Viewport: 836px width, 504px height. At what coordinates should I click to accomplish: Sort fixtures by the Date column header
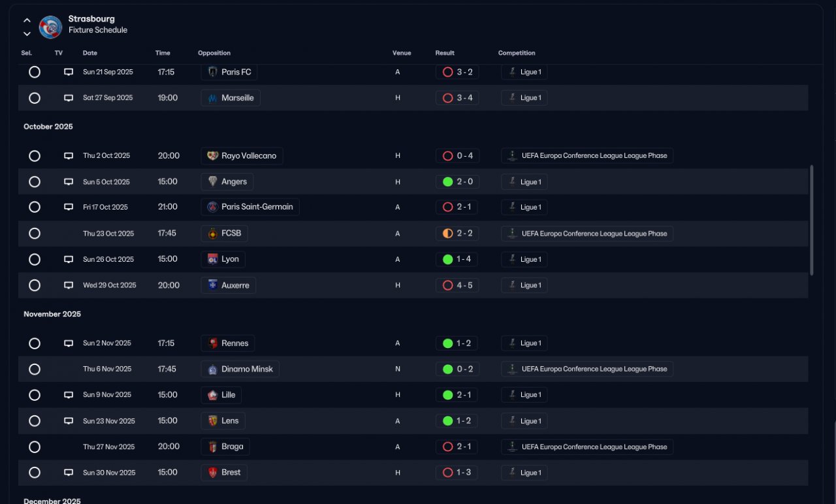(x=90, y=53)
